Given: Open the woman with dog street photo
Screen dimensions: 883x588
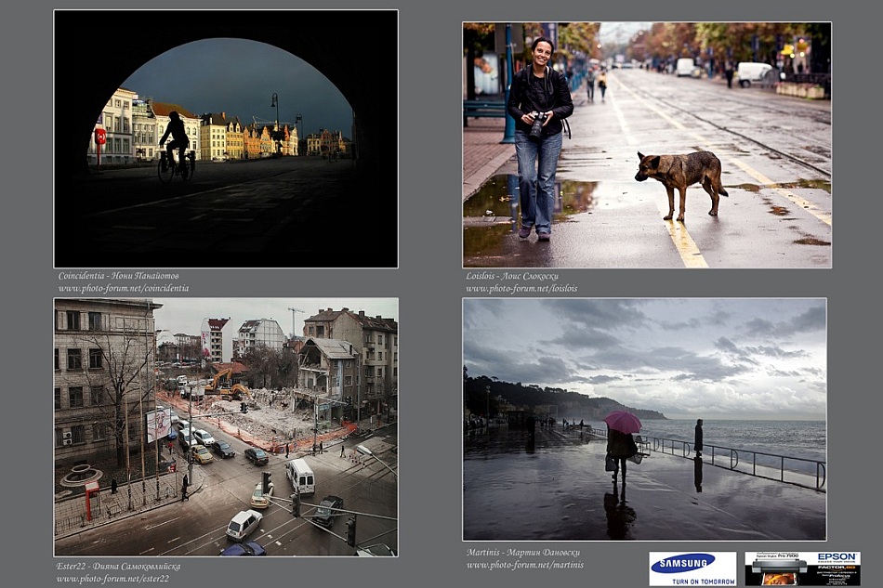Looking at the screenshot, I should [x=647, y=145].
